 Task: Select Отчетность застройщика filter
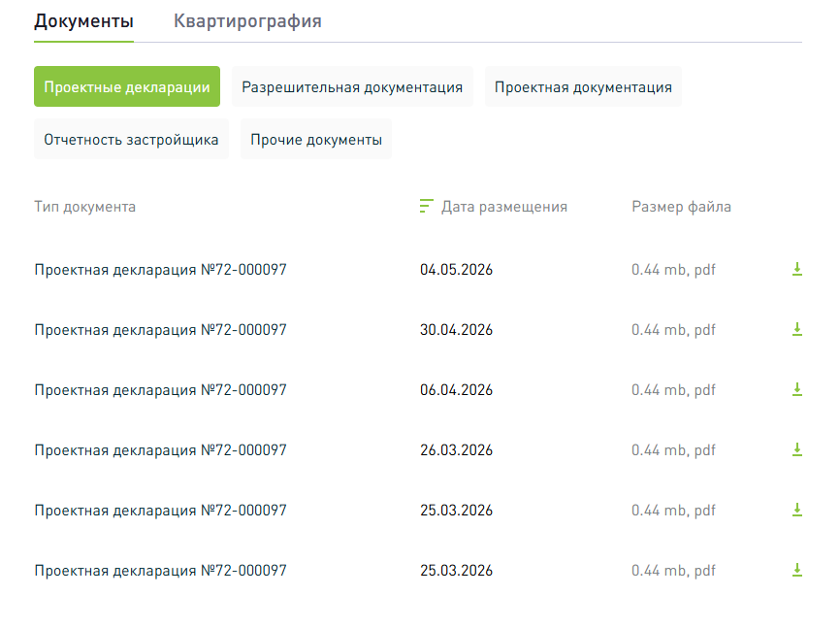point(131,139)
